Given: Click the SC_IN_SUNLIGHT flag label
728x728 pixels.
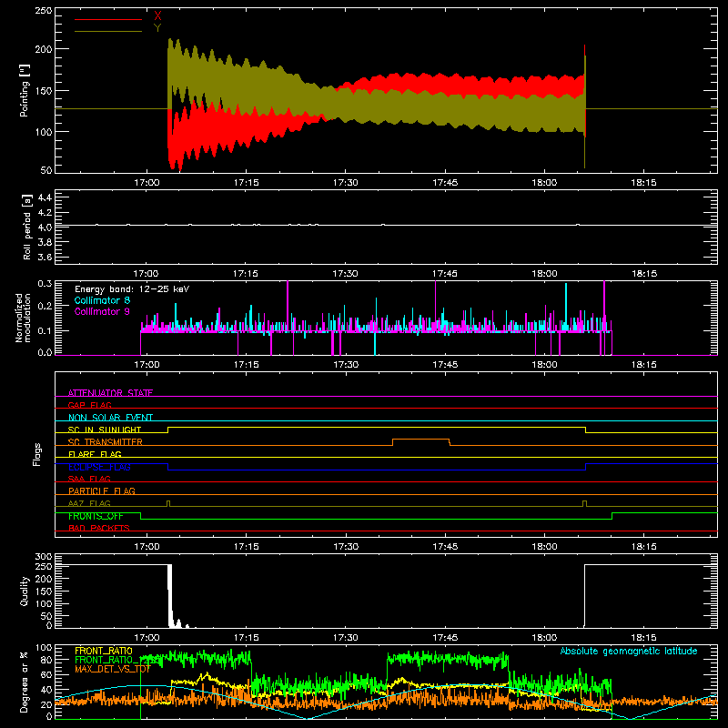Looking at the screenshot, I should point(105,430).
